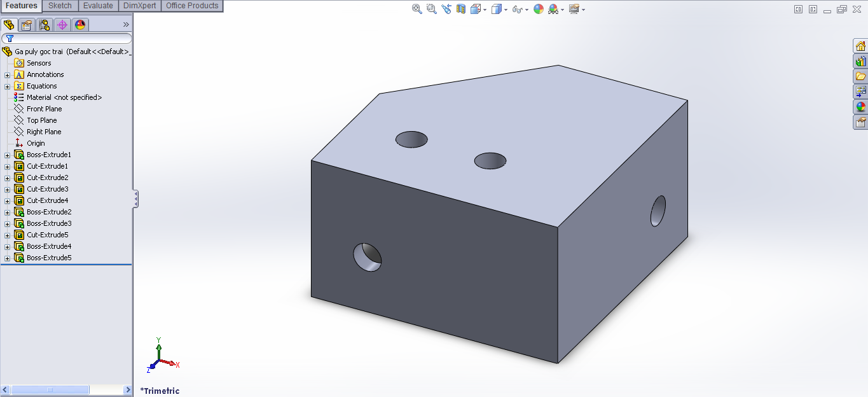The image size is (868, 397).
Task: Open the Design Library task pane icon
Action: pos(860,61)
